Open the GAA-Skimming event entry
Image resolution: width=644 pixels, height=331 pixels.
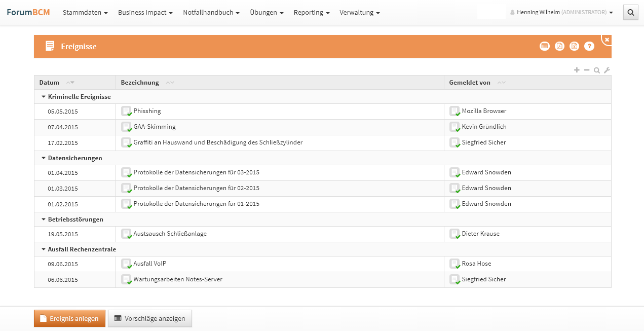155,127
